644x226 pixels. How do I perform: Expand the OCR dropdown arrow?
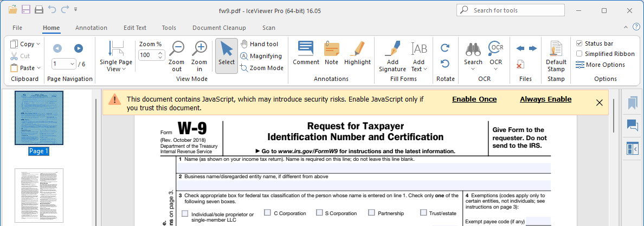tap(495, 69)
